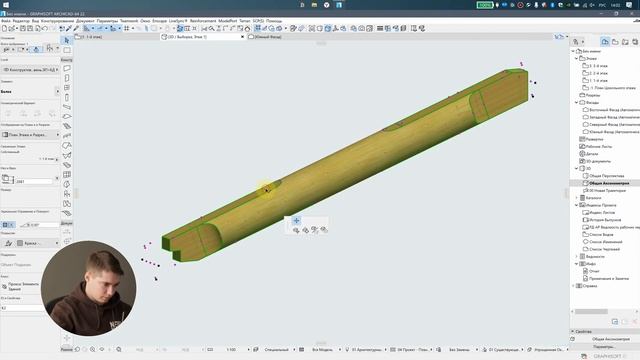Open Layout Book in the navigator header
The image size is (640, 360).
tap(625, 42)
